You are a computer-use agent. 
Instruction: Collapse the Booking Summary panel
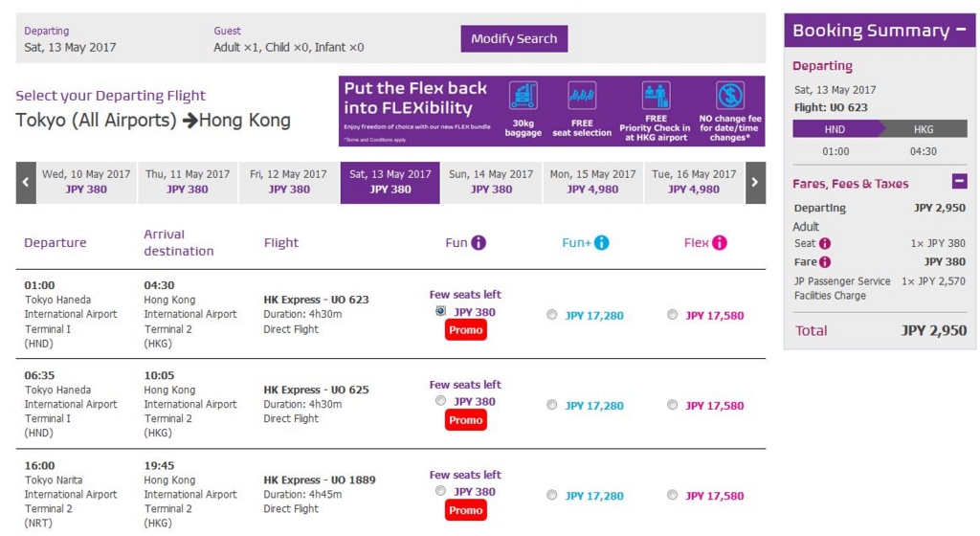961,30
